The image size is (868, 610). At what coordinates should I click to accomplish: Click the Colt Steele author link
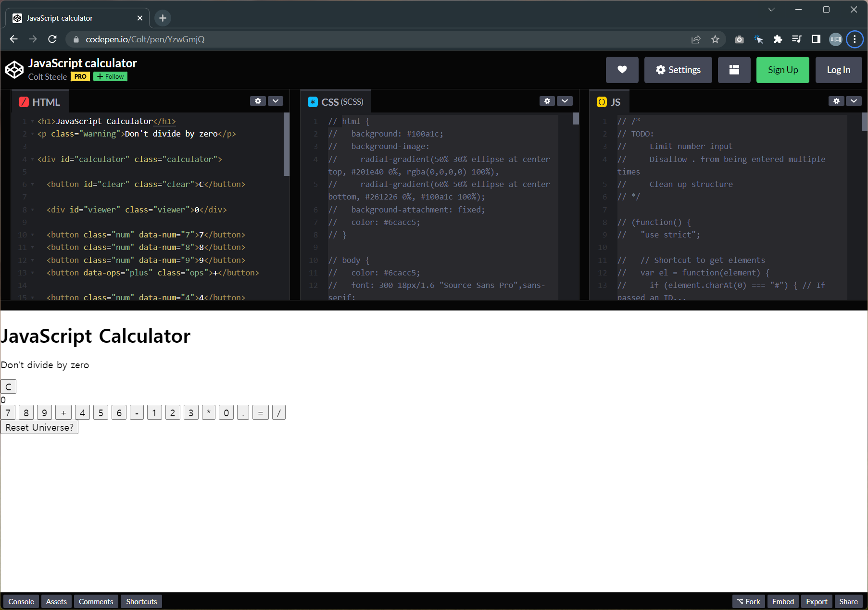pos(48,77)
